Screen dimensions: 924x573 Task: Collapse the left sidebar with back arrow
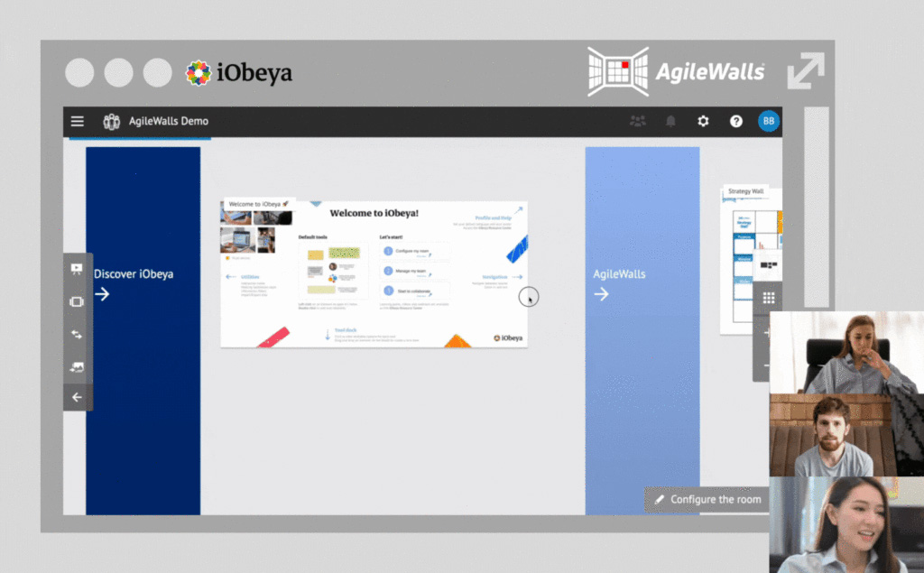coord(77,397)
